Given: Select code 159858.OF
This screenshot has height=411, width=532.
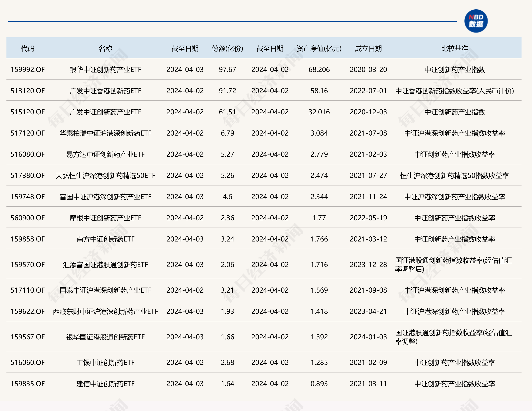Looking at the screenshot, I should (x=28, y=239).
